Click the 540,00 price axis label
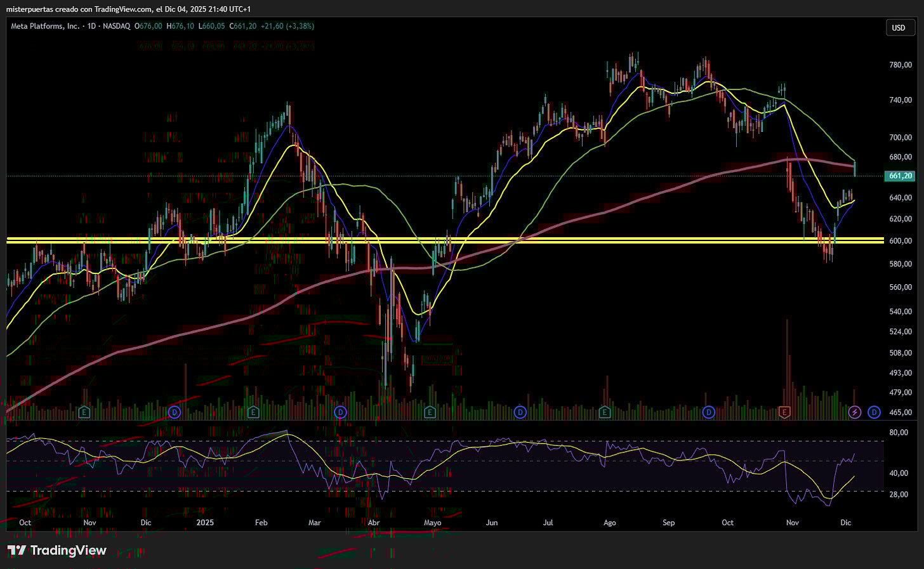The image size is (924, 569). coord(901,311)
